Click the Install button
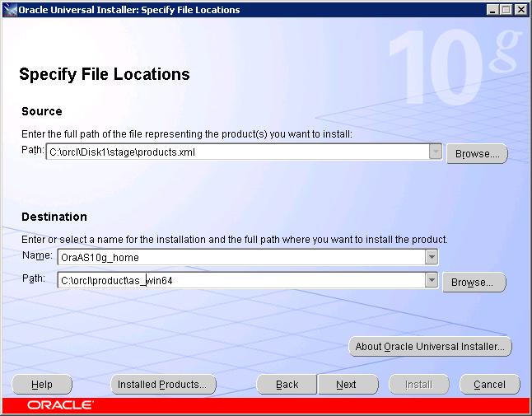This screenshot has height=416, width=532. pos(419,385)
